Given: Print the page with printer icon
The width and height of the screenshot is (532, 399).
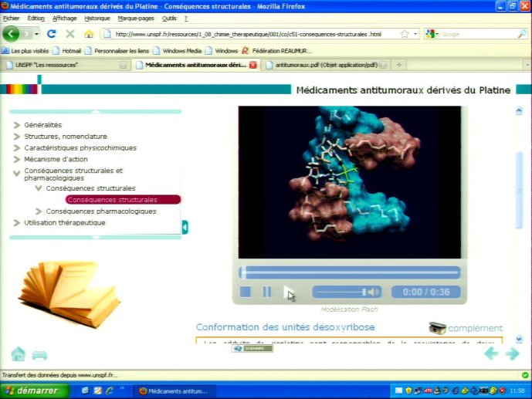Looking at the screenshot, I should point(39,355).
